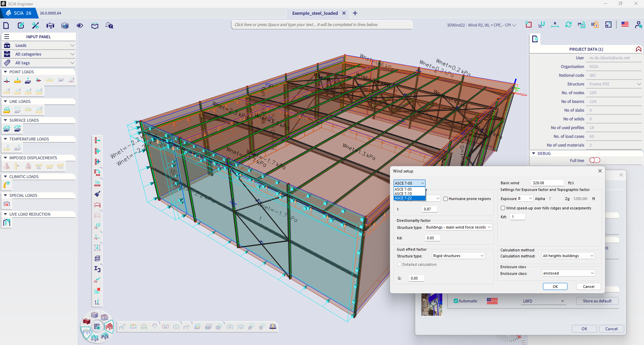644x345 pixels.
Task: Open the Enclosure class dropdown
Action: coord(568,273)
